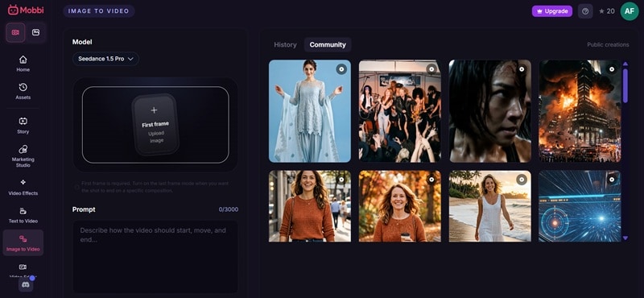
Task: Switch to the Community tab
Action: click(x=328, y=45)
